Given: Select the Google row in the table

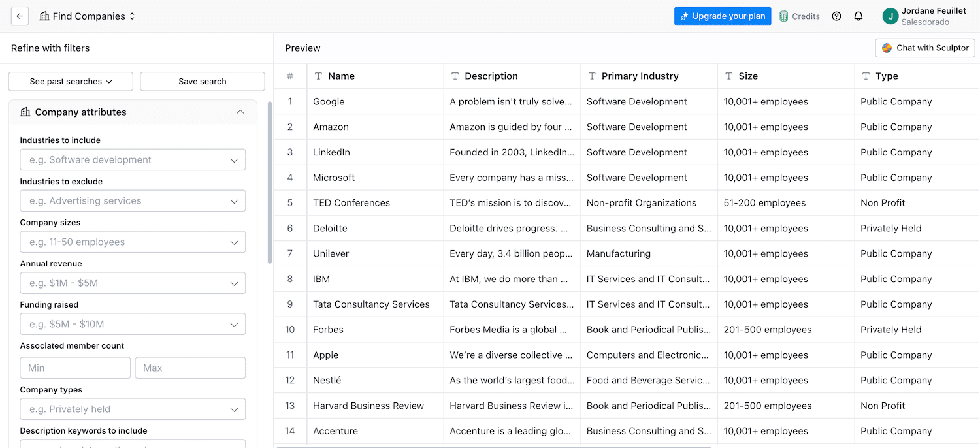Looking at the screenshot, I should pyautogui.click(x=329, y=102).
